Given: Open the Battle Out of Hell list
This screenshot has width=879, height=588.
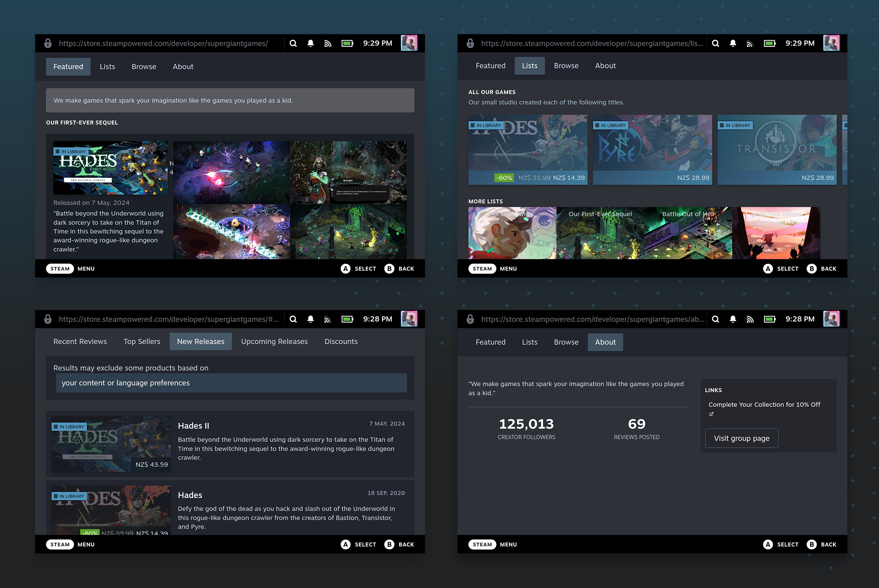Looking at the screenshot, I should [x=688, y=233].
